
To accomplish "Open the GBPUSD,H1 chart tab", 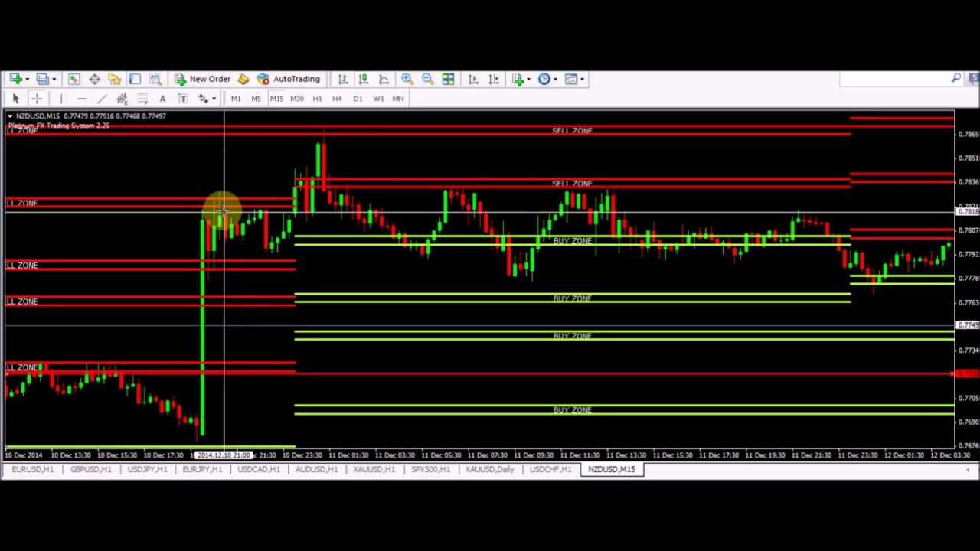I will point(90,469).
